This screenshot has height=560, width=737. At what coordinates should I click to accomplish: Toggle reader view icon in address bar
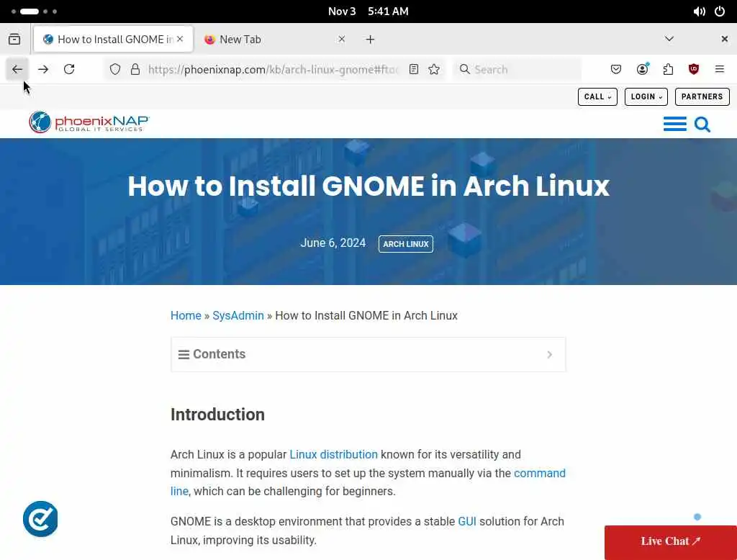[x=414, y=70]
